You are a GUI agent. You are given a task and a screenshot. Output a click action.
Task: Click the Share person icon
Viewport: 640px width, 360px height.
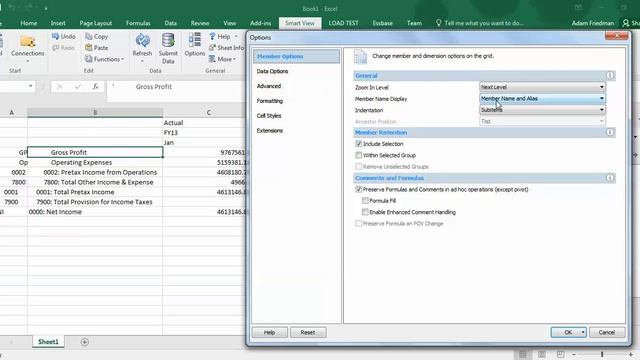pos(626,23)
